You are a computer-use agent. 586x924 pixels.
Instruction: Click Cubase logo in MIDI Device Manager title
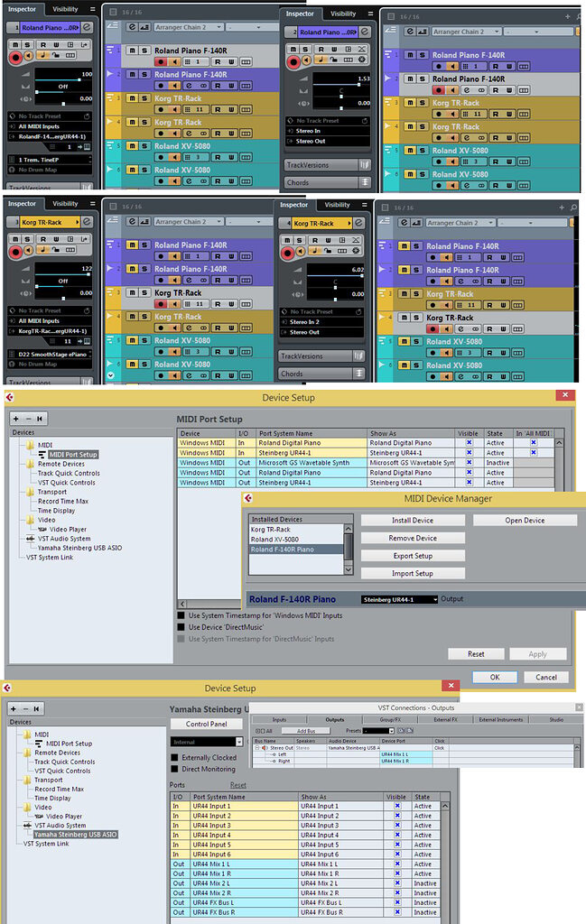(248, 498)
